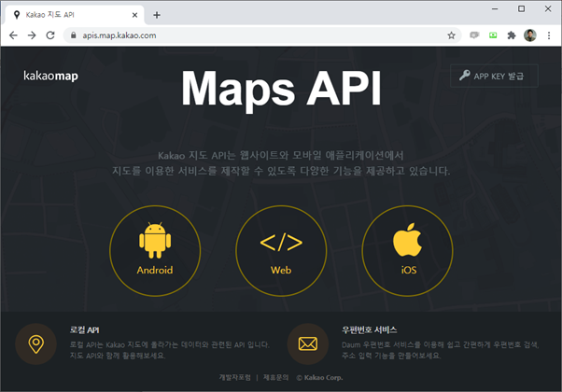Open the 우편번호 서비스 heading link
This screenshot has width=562, height=392.
coord(369,330)
